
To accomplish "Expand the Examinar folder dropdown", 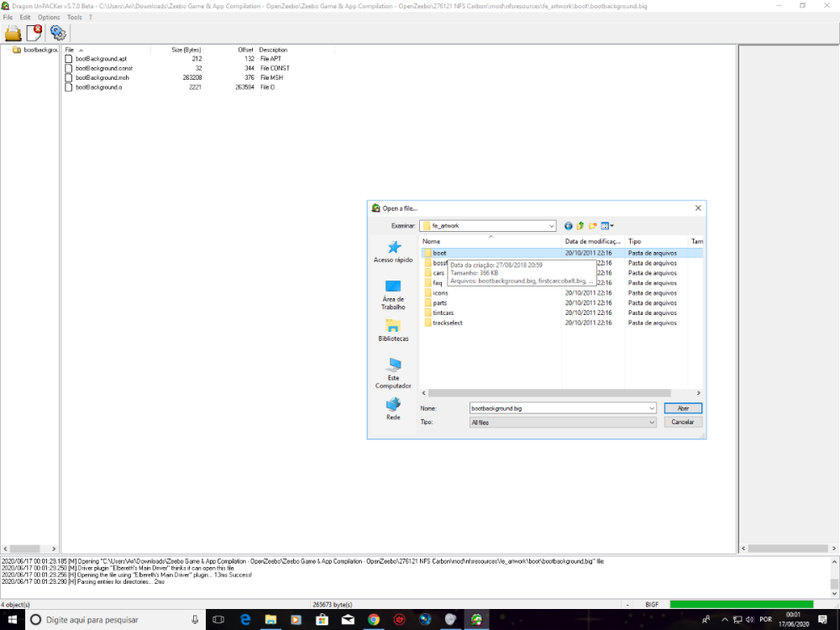I will pyautogui.click(x=551, y=225).
